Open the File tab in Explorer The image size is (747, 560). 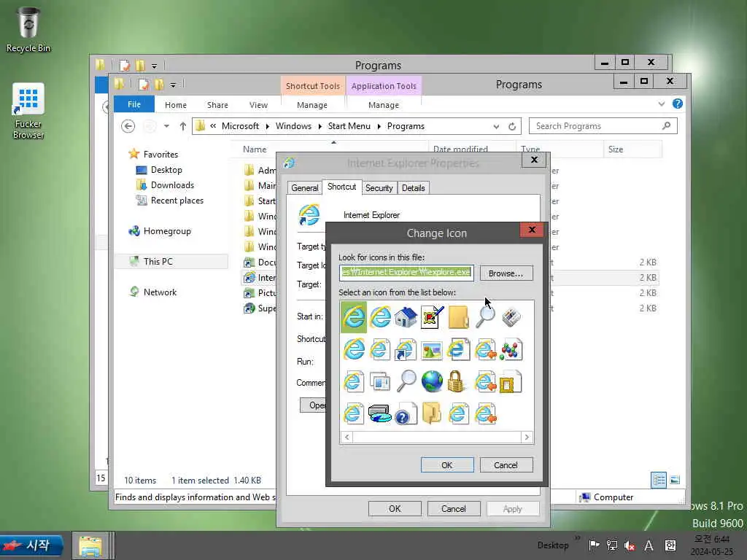click(134, 104)
